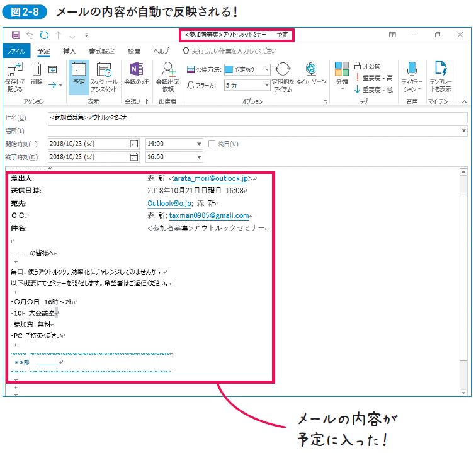
Task: Open オプション group dialog launcher
Action: tap(326, 102)
